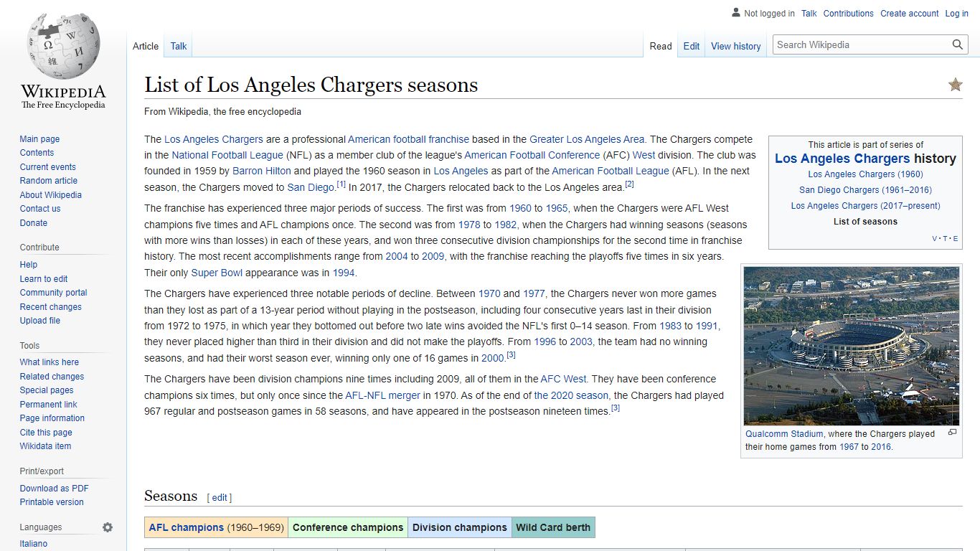Click AFL champions link in the legend

[x=187, y=527]
